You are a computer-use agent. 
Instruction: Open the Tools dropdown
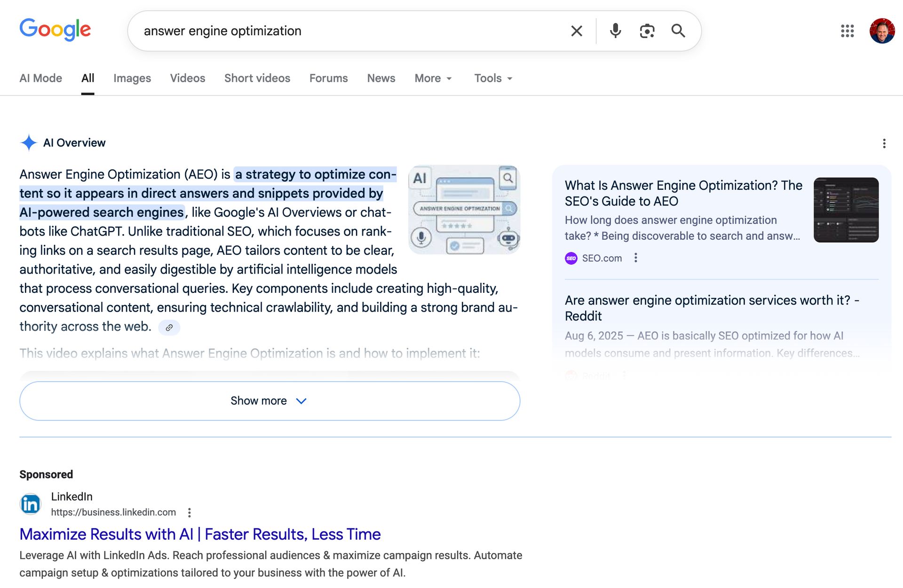point(493,78)
